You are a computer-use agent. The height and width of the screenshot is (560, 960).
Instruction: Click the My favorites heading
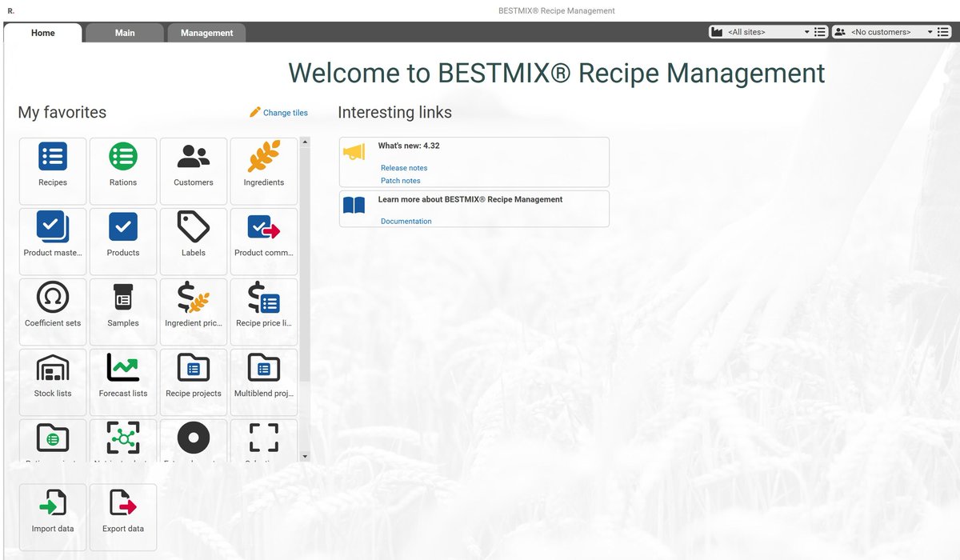point(62,113)
